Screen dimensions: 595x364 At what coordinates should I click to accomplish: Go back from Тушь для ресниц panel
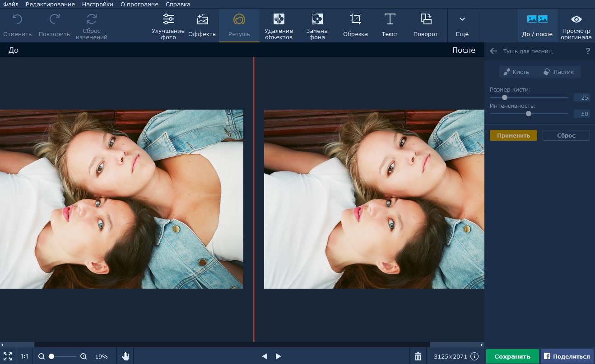(x=493, y=51)
